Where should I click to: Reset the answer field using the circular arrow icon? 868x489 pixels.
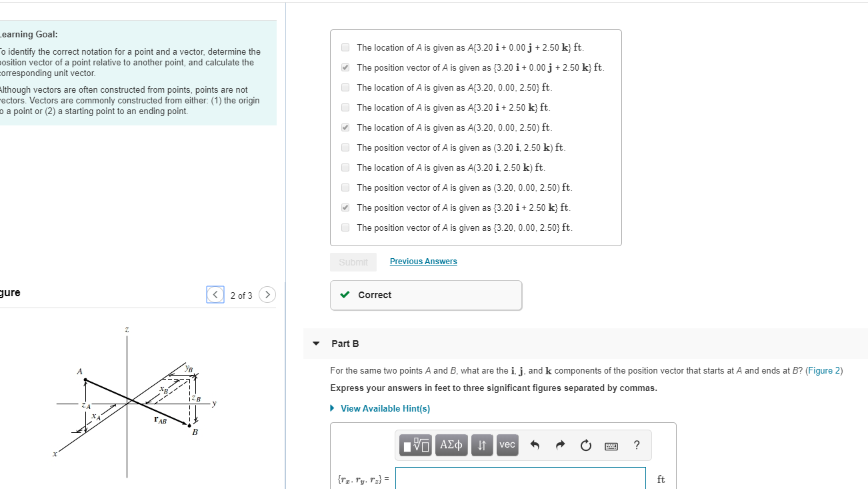pyautogui.click(x=585, y=445)
